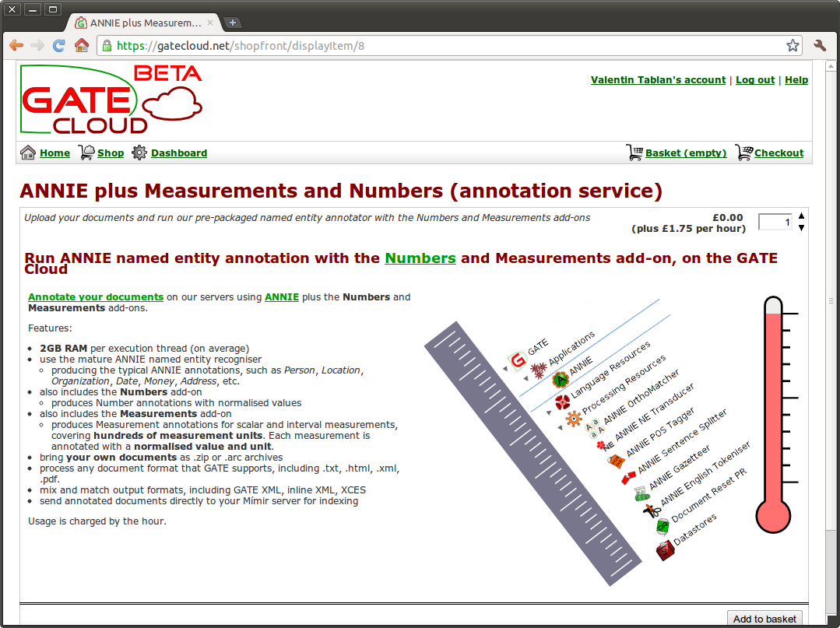Viewport: 840px width, 628px height.
Task: Open Valentin Tablan's account link
Action: pos(659,80)
